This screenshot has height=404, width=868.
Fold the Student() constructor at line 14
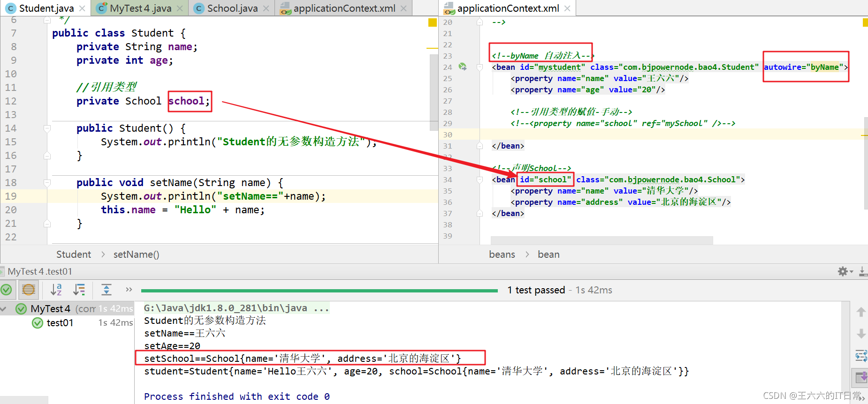coord(47,128)
